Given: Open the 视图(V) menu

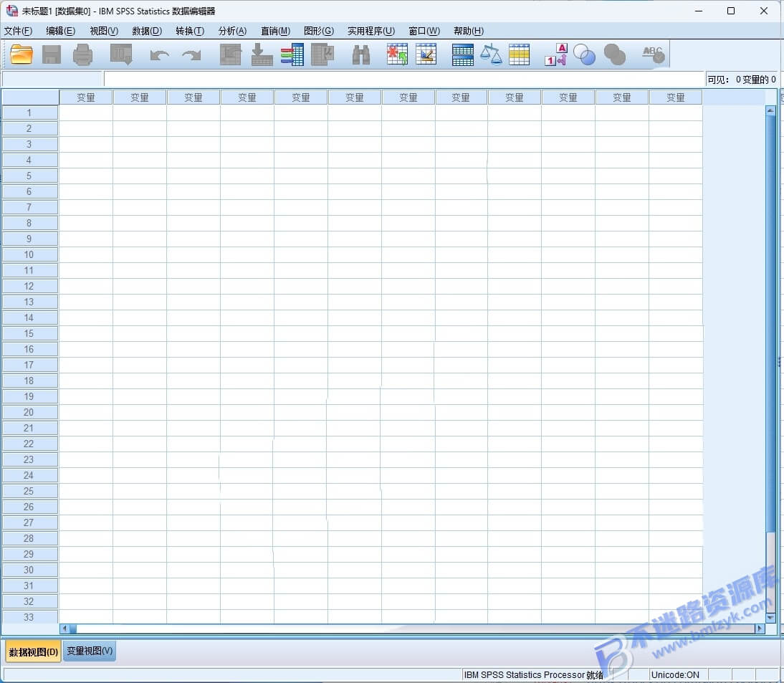Looking at the screenshot, I should point(104,31).
